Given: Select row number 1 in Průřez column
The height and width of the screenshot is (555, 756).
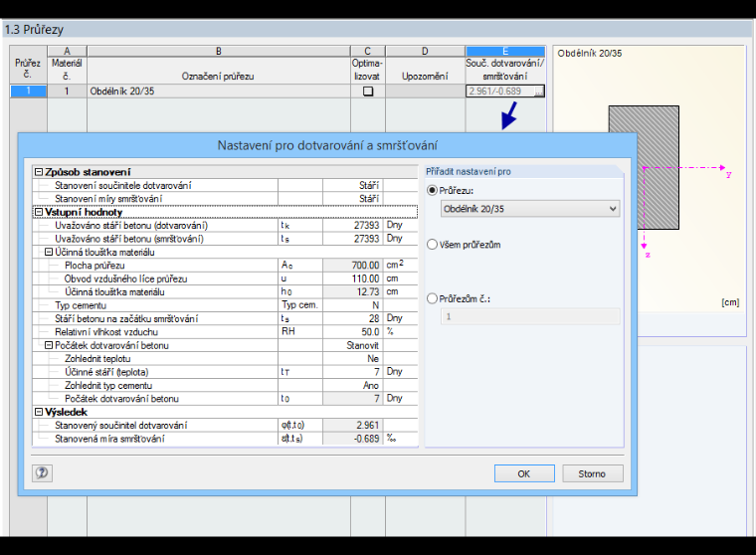Looking at the screenshot, I should point(29,92).
